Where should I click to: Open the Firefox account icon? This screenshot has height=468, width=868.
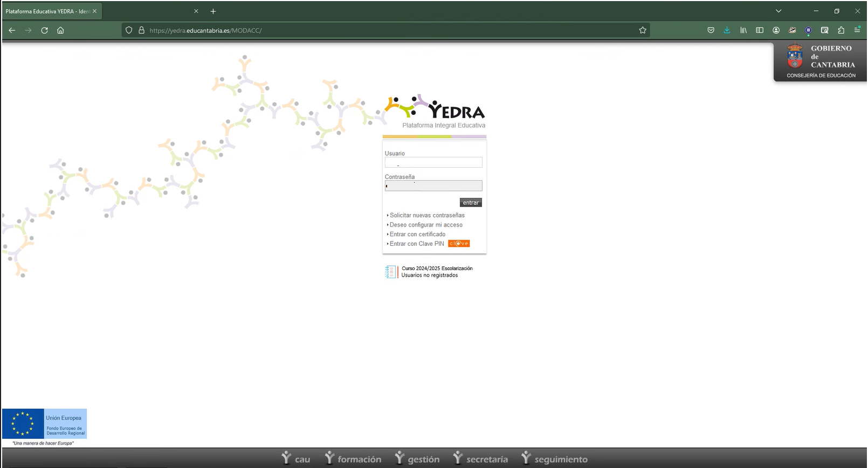776,30
